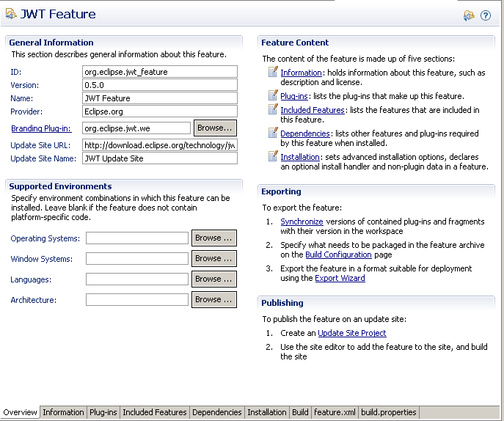
Task: Click the icon beside Installation link
Action: pyautogui.click(x=273, y=156)
